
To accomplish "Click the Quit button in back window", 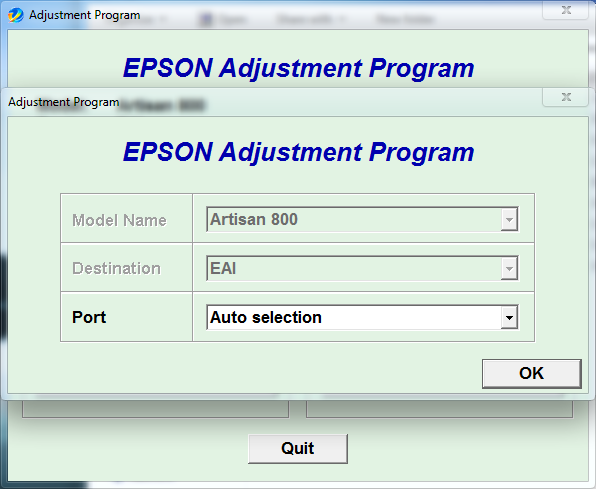I will [x=298, y=448].
